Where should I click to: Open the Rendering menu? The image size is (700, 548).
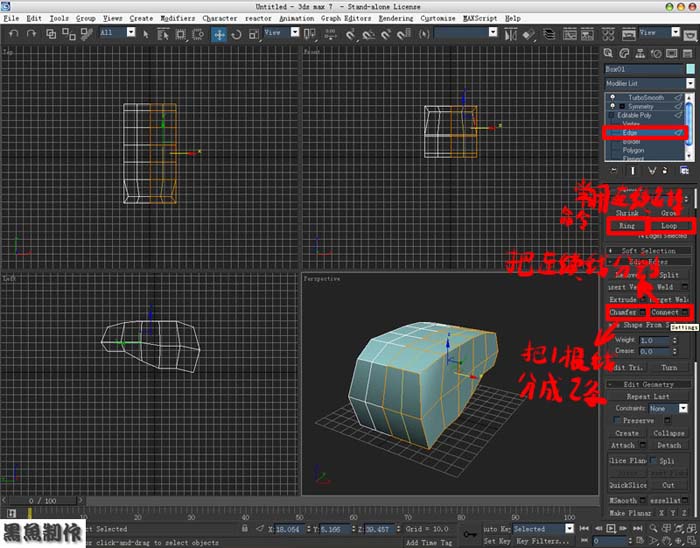click(x=396, y=18)
